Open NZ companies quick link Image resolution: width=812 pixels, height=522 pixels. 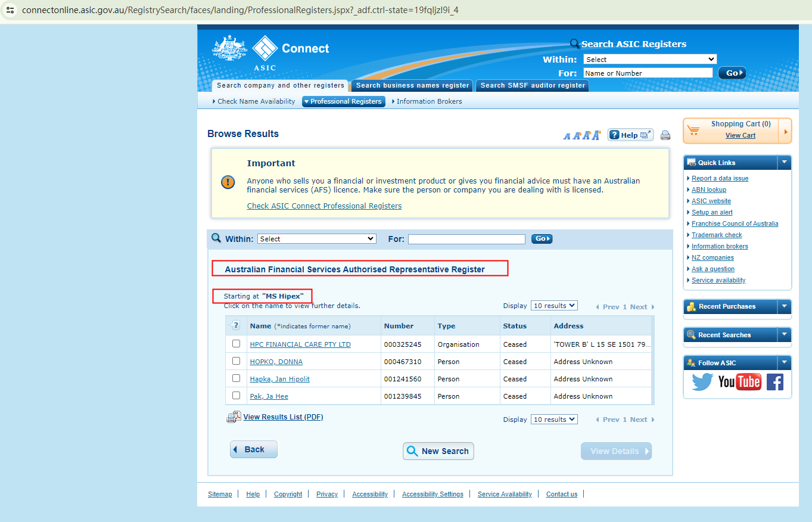pos(713,257)
